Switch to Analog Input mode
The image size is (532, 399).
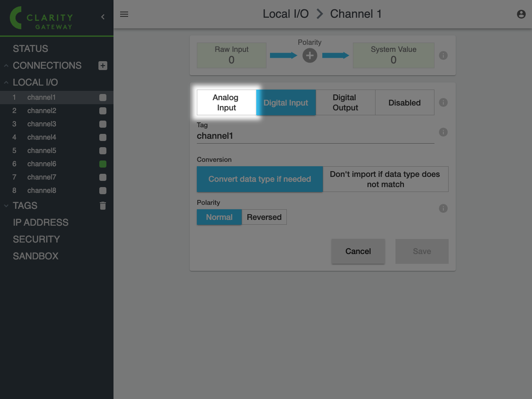pos(226,102)
